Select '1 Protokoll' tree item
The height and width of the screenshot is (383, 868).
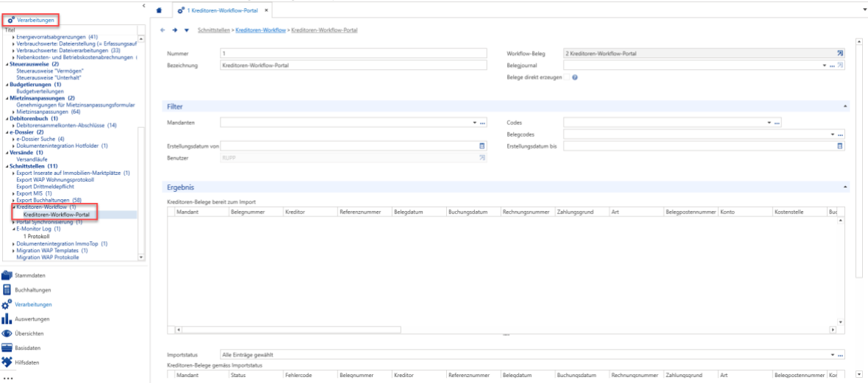pos(37,235)
